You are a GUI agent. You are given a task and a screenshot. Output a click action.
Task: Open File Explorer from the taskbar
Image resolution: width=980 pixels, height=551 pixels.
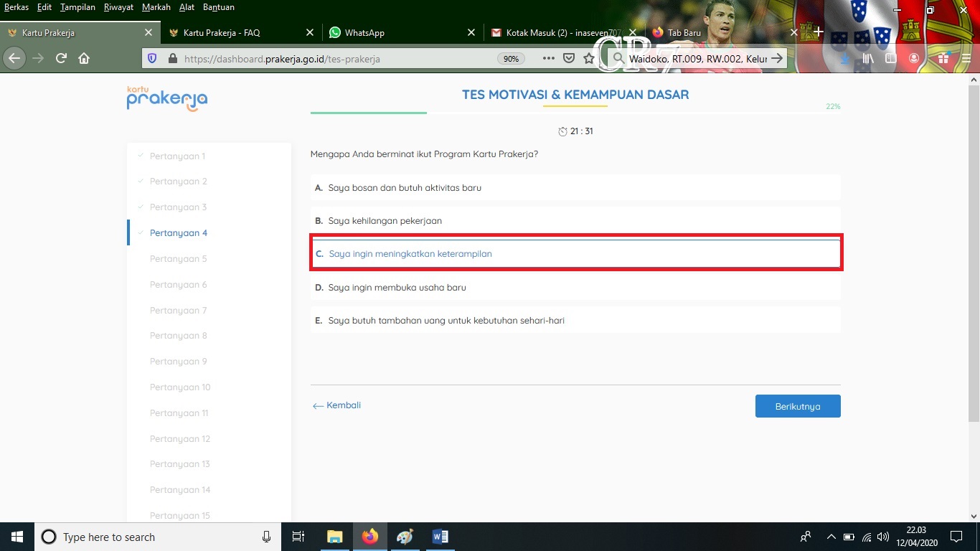coord(334,537)
